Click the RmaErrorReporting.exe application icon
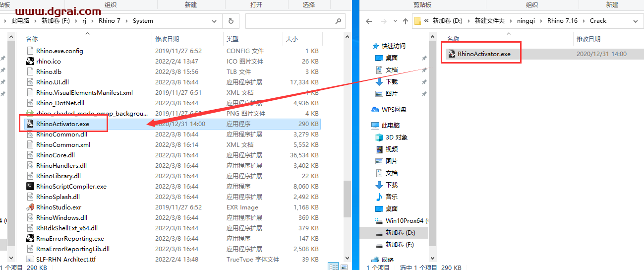The width and height of the screenshot is (644, 270). click(30, 238)
